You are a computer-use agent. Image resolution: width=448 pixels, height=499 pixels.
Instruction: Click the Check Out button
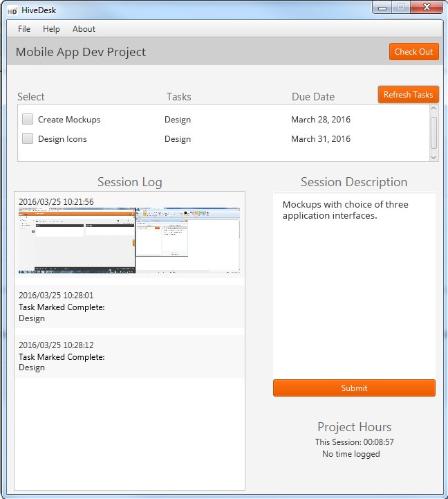(413, 51)
